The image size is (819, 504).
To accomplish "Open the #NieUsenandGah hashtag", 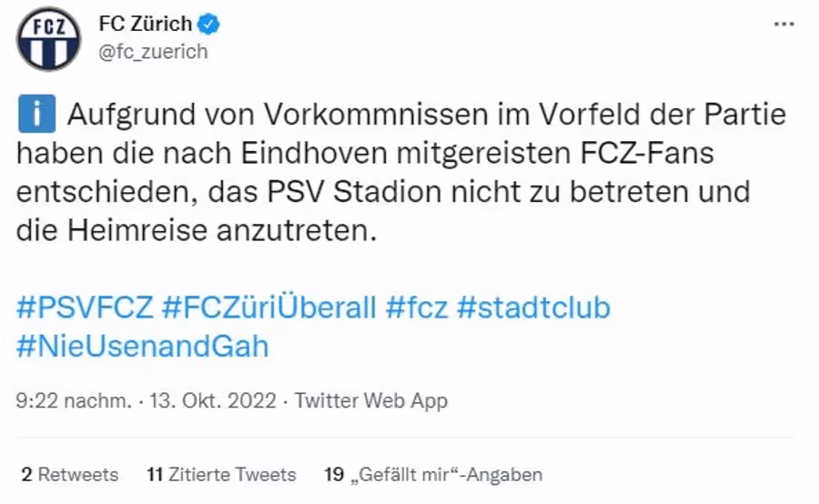I will [x=142, y=346].
